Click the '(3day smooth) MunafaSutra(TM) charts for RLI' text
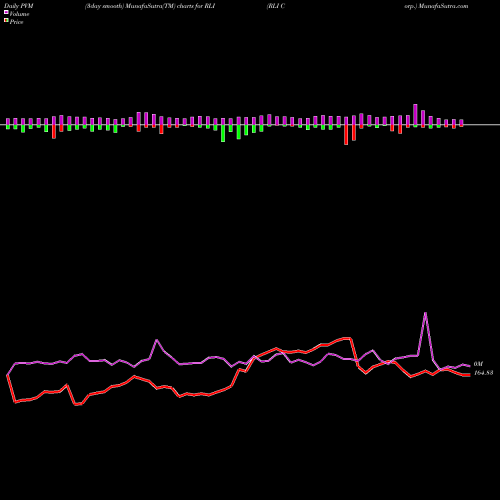This screenshot has width=500, height=500. coord(150,6)
